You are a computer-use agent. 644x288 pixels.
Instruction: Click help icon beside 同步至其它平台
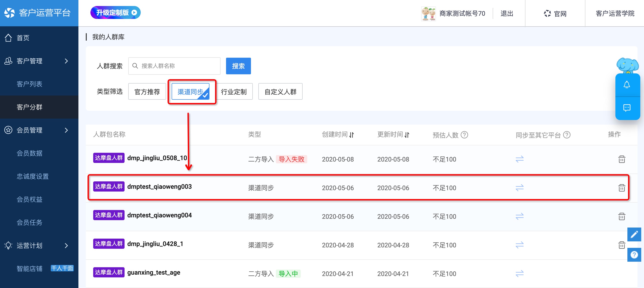click(x=566, y=135)
